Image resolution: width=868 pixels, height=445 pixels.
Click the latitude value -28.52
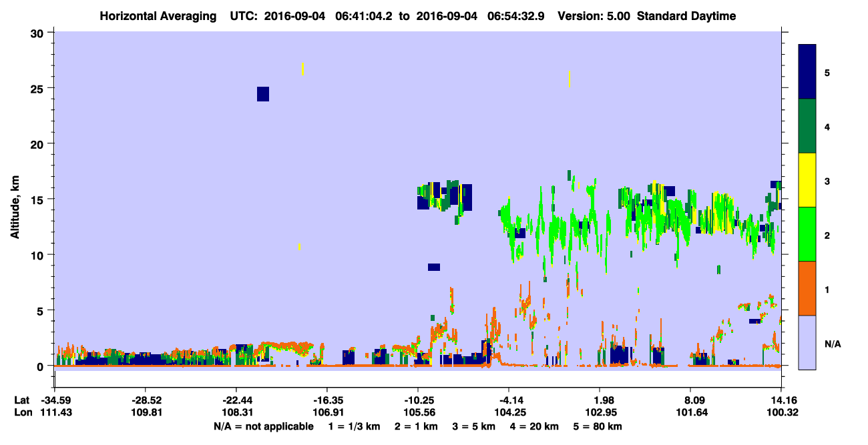(x=145, y=400)
